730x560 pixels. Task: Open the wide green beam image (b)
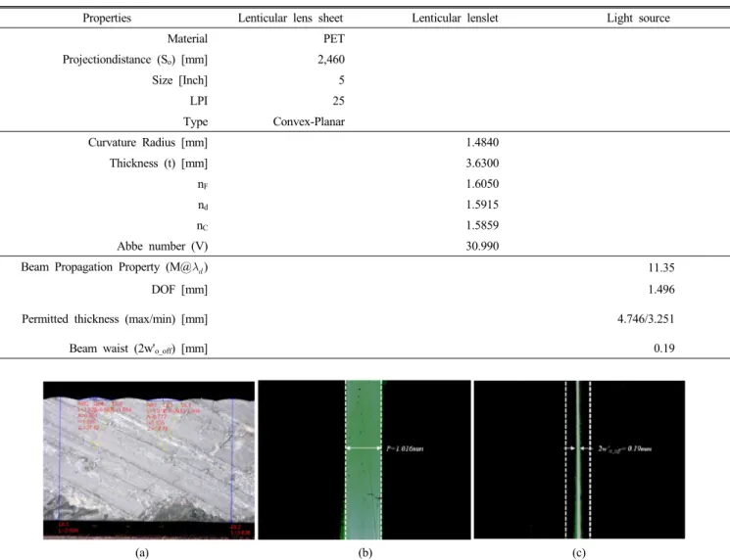(365, 460)
